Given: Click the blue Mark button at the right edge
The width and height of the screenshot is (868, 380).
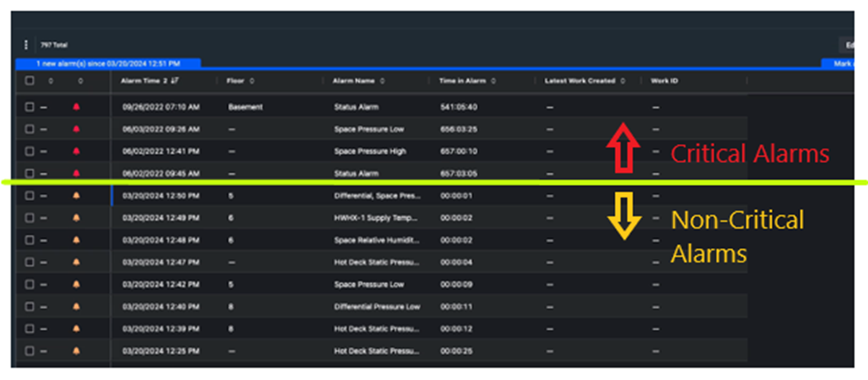Looking at the screenshot, I should pyautogui.click(x=838, y=63).
